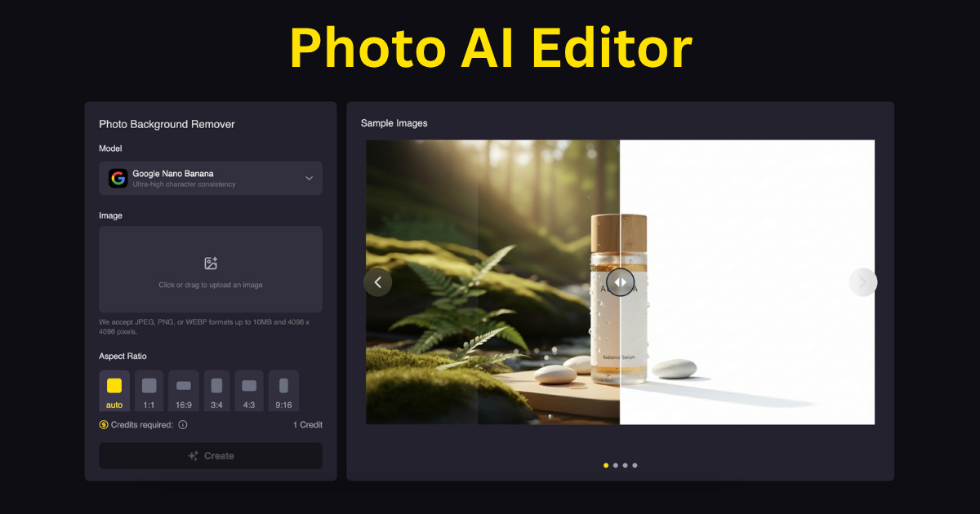980x514 pixels.
Task: Click the left chevron to view previous sample
Action: (x=378, y=281)
